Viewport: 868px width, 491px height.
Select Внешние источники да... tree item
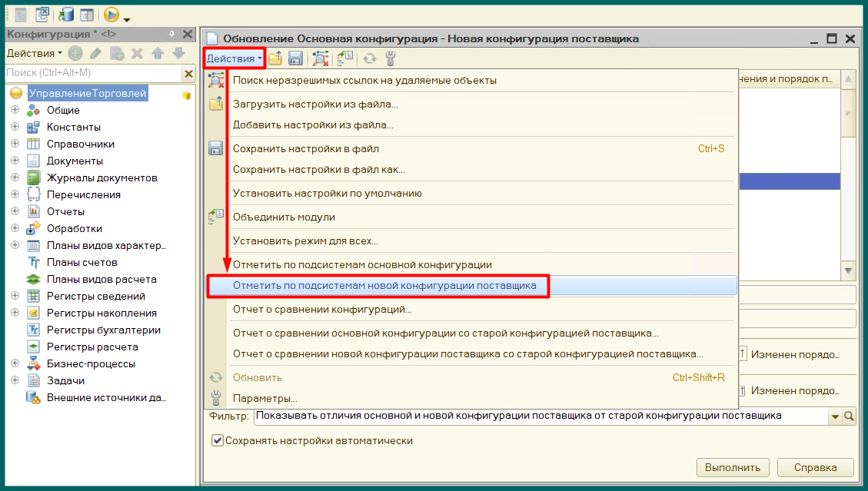coord(106,397)
